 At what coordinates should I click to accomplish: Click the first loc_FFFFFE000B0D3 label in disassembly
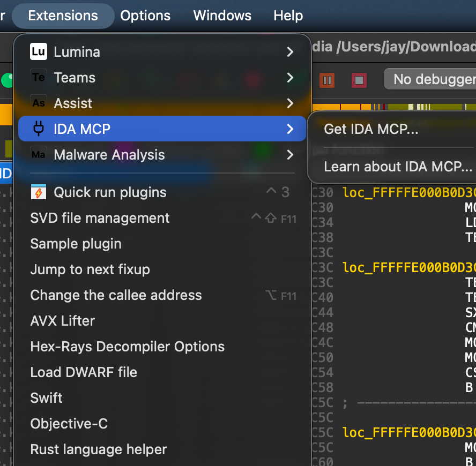[x=409, y=192]
